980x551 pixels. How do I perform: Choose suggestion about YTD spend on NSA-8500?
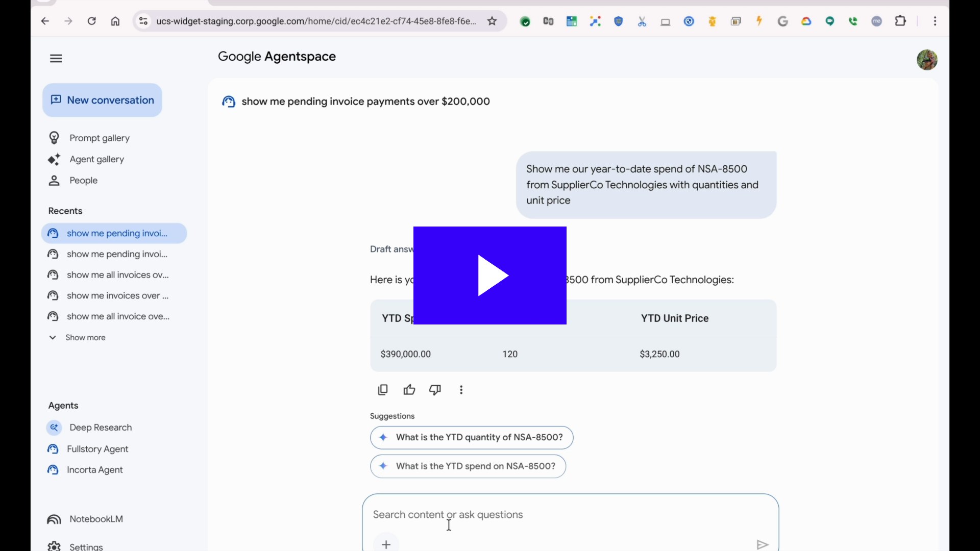coord(468,466)
